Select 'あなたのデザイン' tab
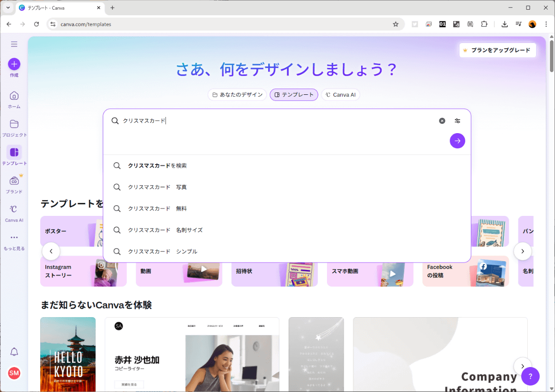The height and width of the screenshot is (392, 555). tap(237, 95)
